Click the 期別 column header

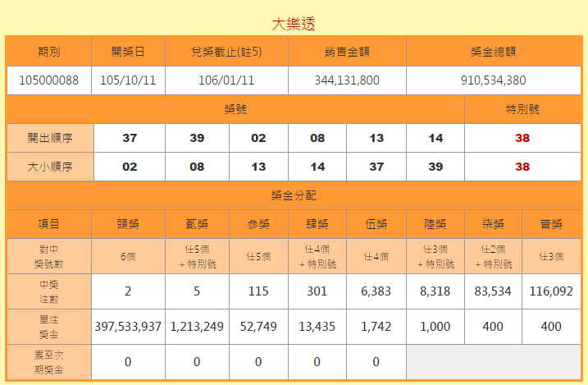tap(48, 52)
